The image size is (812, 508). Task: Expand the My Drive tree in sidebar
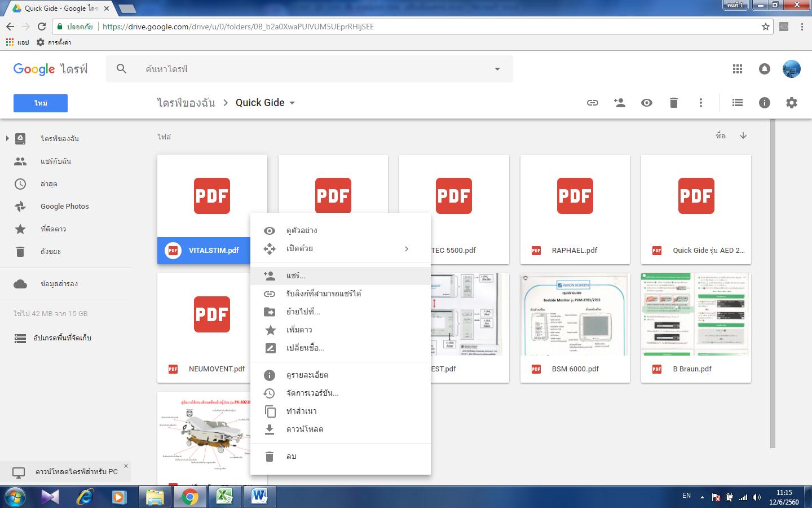pyautogui.click(x=7, y=138)
